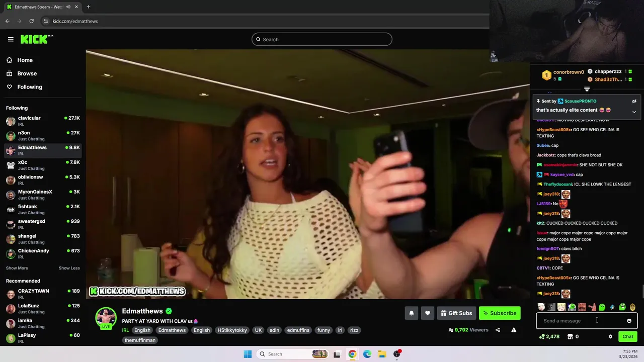The image size is (644, 362).
Task: Open chat settings gear icon
Action: pos(610,337)
